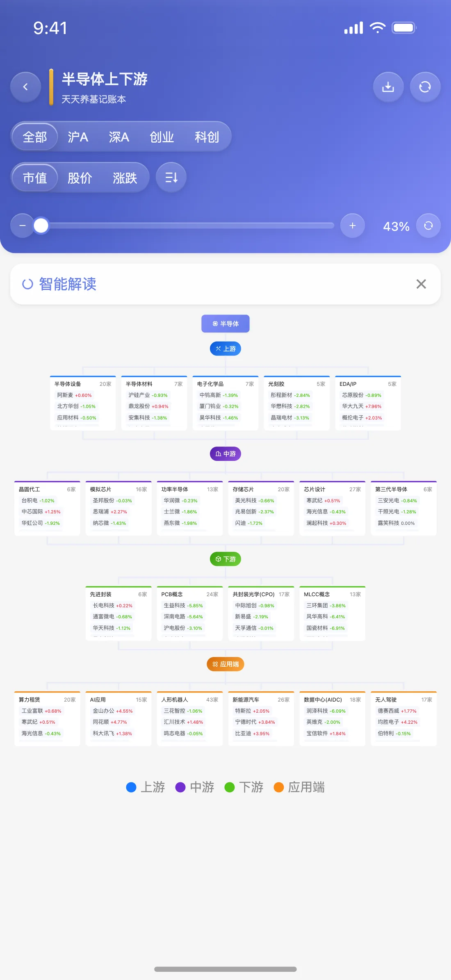
Task: Open the 功率半导体 card header
Action: [x=190, y=489]
